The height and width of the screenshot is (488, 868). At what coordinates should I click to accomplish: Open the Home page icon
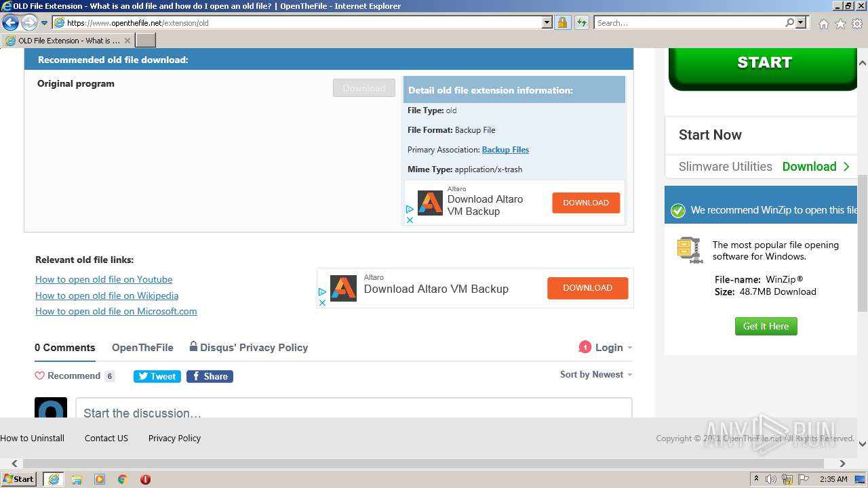(x=823, y=24)
